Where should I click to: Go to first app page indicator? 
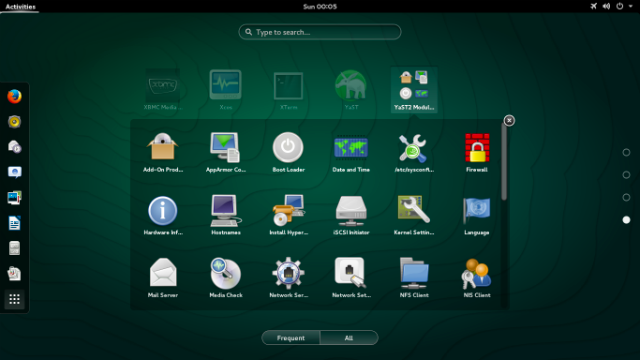pyautogui.click(x=626, y=152)
